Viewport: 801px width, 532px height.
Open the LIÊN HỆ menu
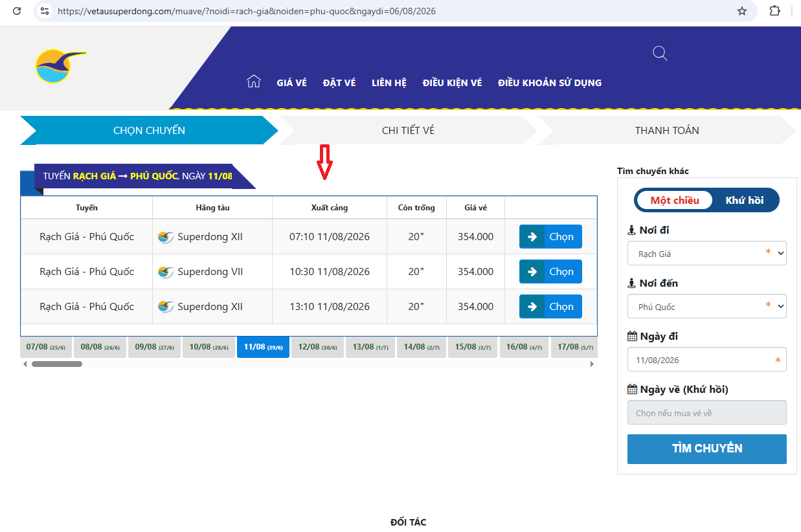[389, 83]
